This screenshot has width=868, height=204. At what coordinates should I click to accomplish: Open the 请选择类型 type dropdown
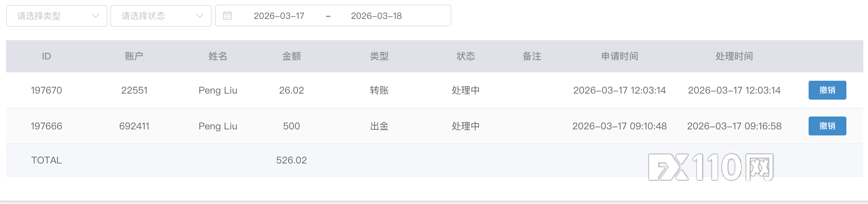point(51,16)
